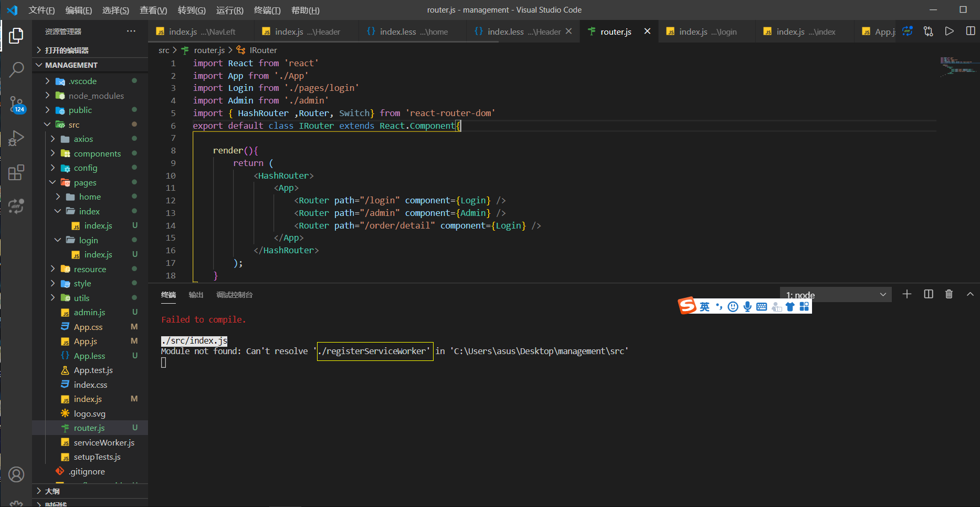Kill terminal with trash icon
The height and width of the screenshot is (507, 980).
coord(949,294)
